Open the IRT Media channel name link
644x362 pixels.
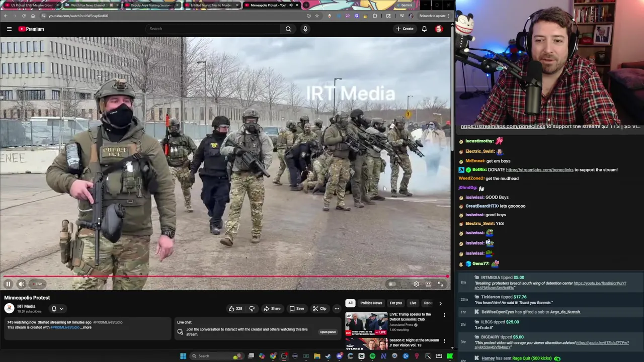[x=26, y=306]
